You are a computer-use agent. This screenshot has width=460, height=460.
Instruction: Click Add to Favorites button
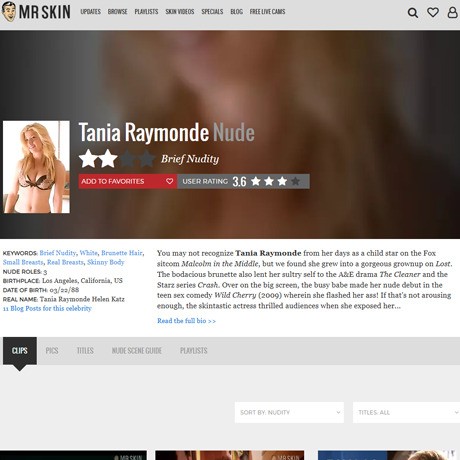pyautogui.click(x=128, y=181)
